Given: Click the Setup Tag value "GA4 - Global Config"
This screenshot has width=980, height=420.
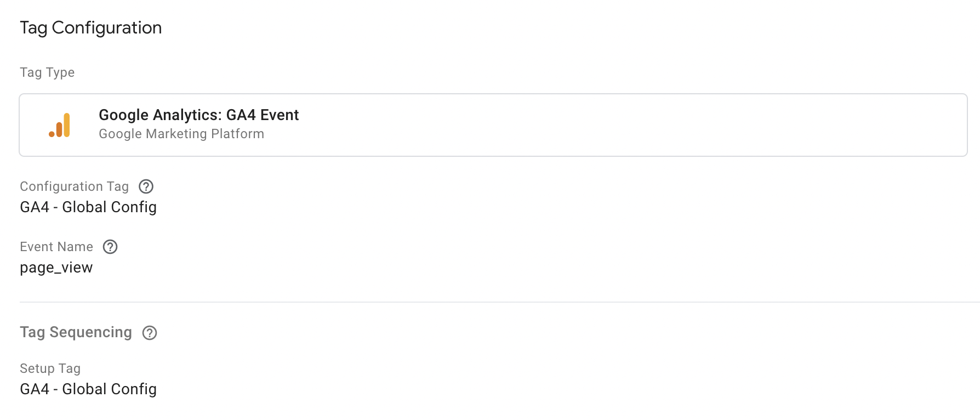Looking at the screenshot, I should (88, 389).
